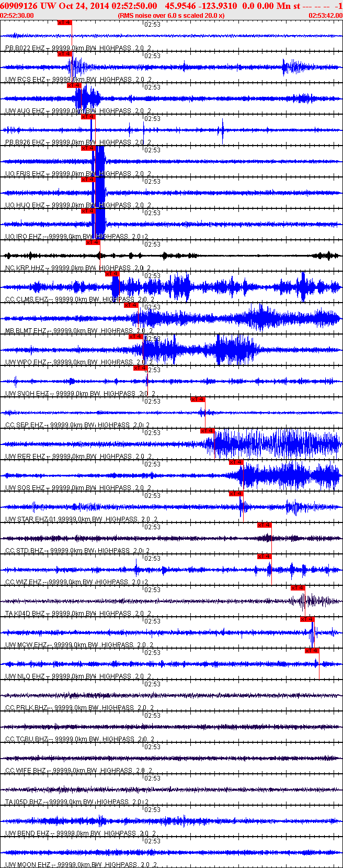The height and width of the screenshot is (868, 343).
Task: Select the red pick flag on UW MCW trace
Action: pos(307,619)
